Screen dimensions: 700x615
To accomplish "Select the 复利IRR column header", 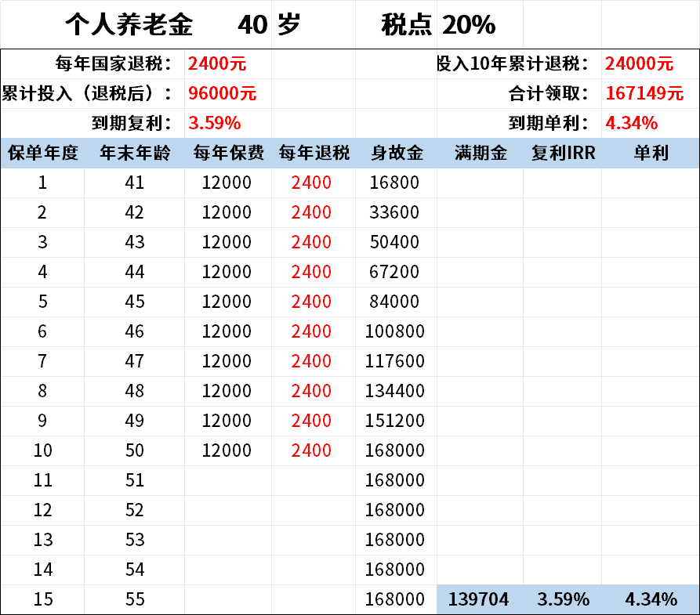I will click(x=563, y=154).
